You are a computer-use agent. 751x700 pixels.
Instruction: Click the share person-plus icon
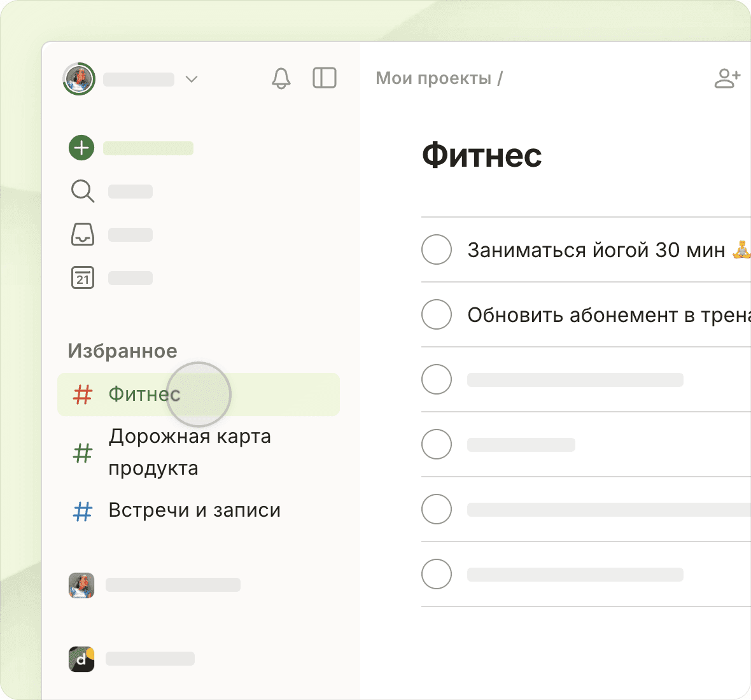(727, 78)
